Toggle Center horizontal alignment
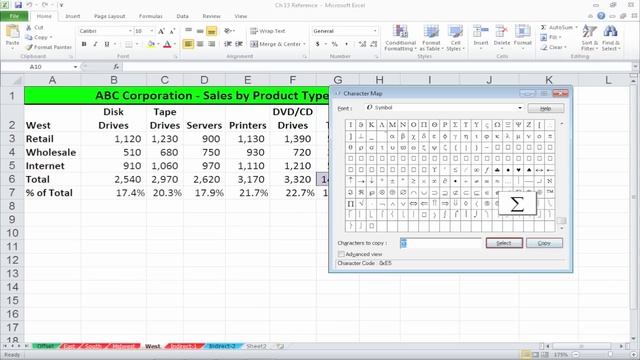The width and height of the screenshot is (640, 360). click(x=200, y=44)
